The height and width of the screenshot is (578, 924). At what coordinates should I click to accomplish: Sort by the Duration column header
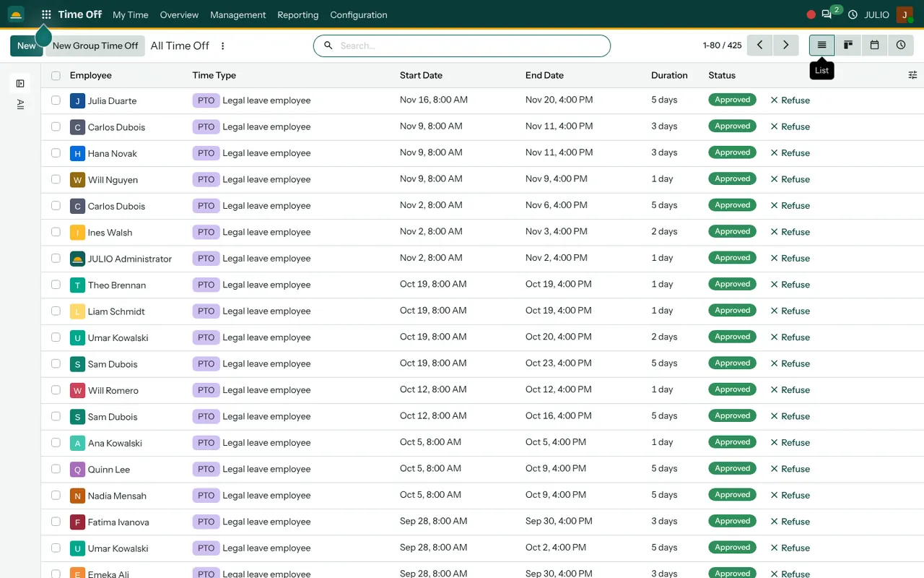click(x=669, y=75)
